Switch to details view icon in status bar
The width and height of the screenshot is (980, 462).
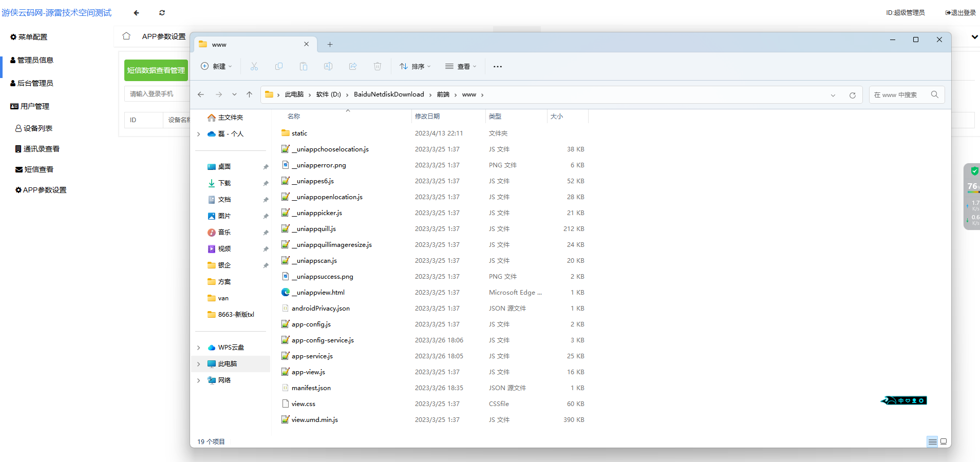point(932,441)
